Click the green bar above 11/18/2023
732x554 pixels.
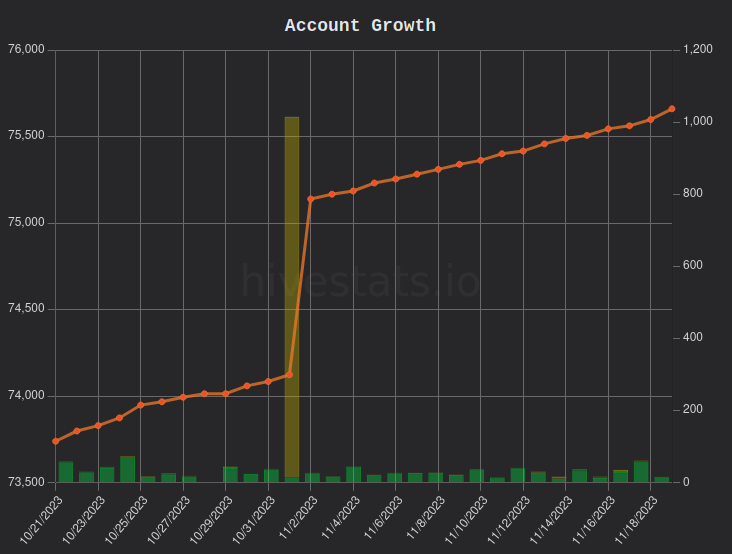tap(641, 471)
